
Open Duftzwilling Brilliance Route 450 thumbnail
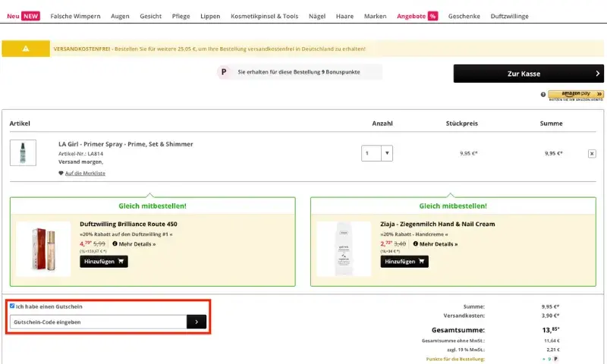point(43,249)
